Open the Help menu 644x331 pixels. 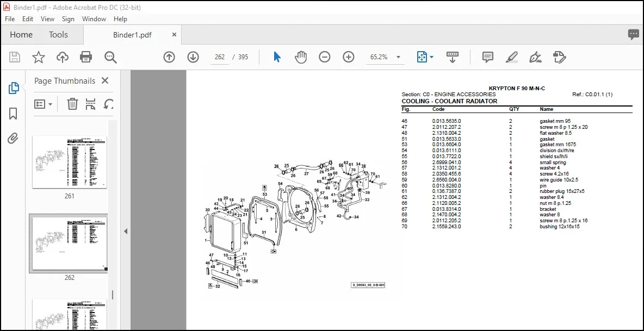(120, 19)
